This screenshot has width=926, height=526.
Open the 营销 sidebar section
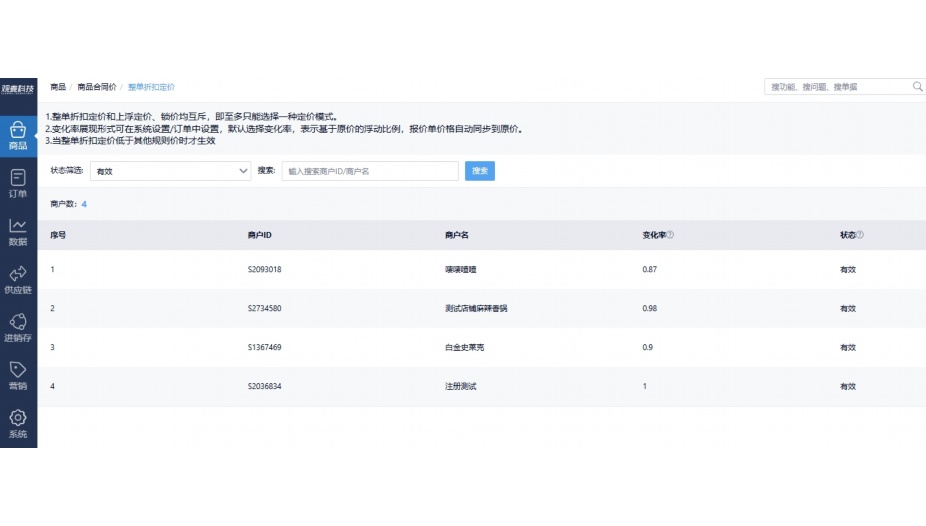pos(18,376)
